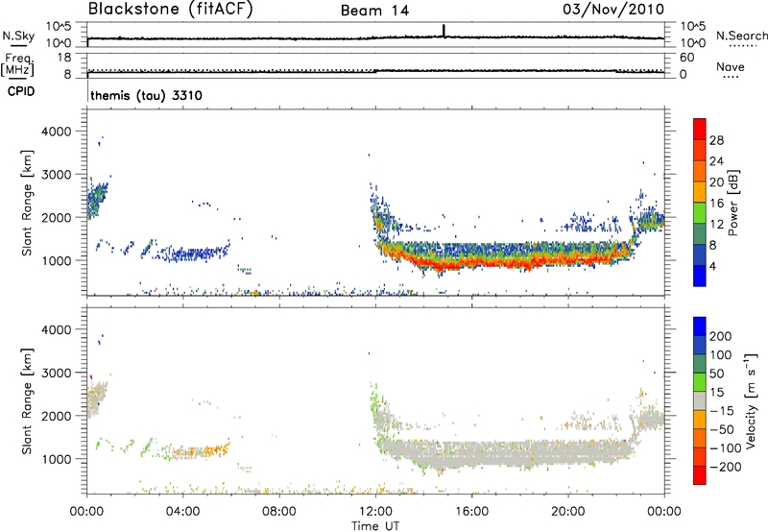Click the light green 12 dB Power colorbar segment
This screenshot has height=532, width=768.
[x=700, y=213]
